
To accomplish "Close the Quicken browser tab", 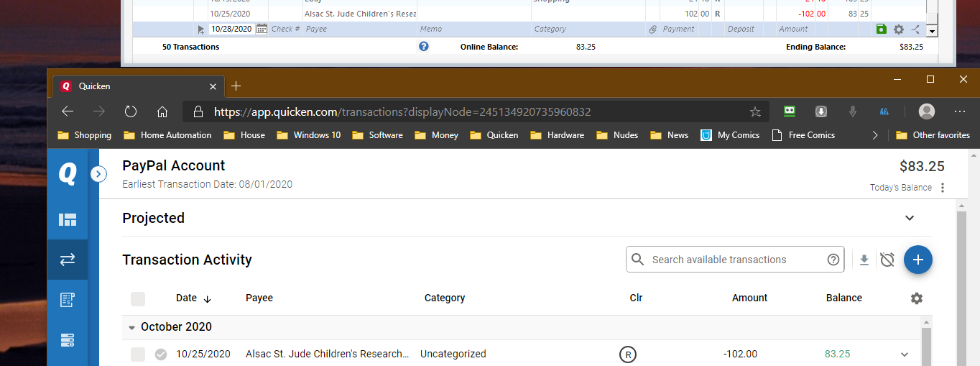I will click(x=213, y=86).
